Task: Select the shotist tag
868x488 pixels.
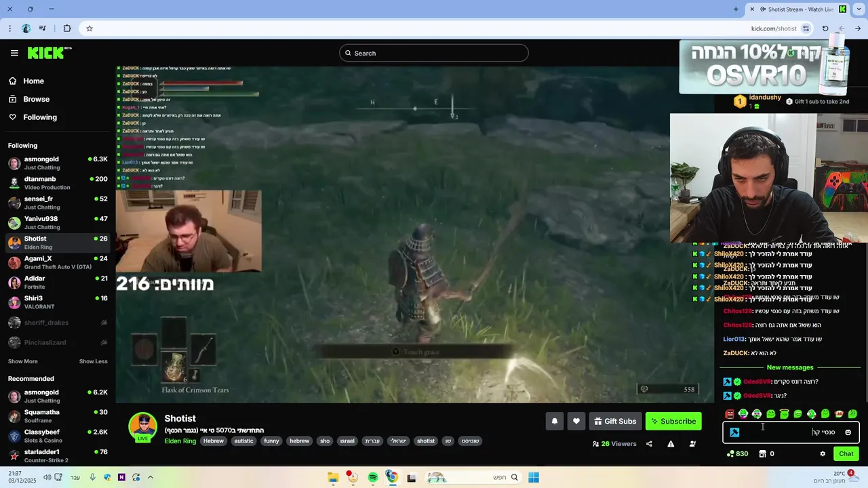Action: [x=426, y=441]
